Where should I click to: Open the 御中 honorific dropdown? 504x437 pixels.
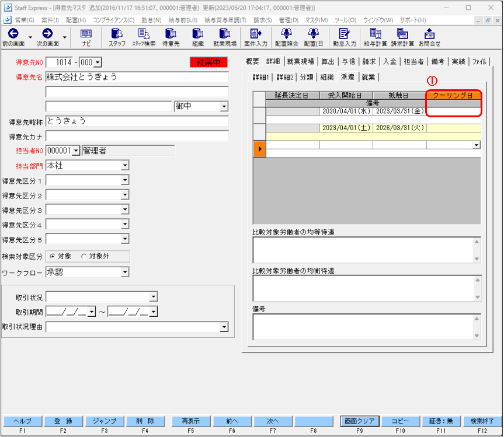coord(224,106)
